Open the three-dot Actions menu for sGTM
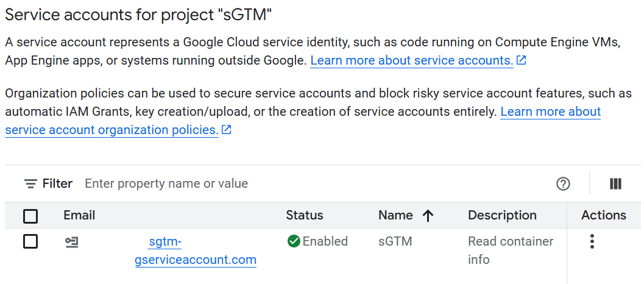 click(592, 241)
